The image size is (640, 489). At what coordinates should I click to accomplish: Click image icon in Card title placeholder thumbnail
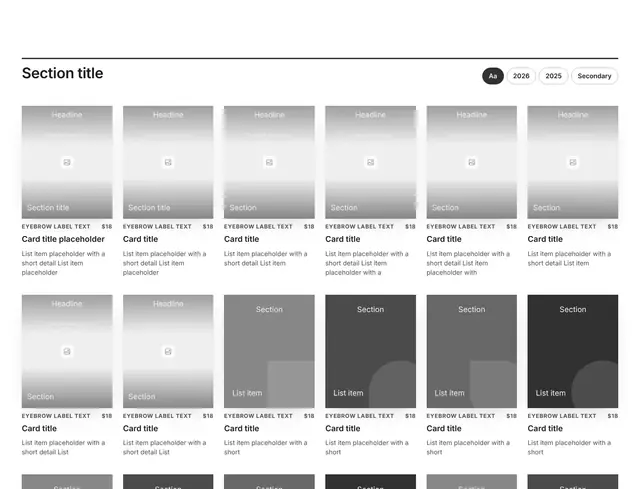67,162
